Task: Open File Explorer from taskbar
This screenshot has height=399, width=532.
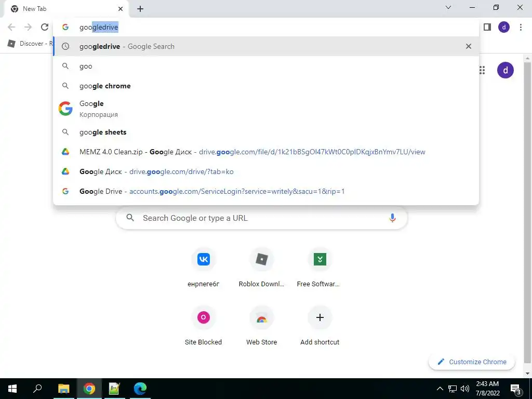Action: pyautogui.click(x=63, y=389)
